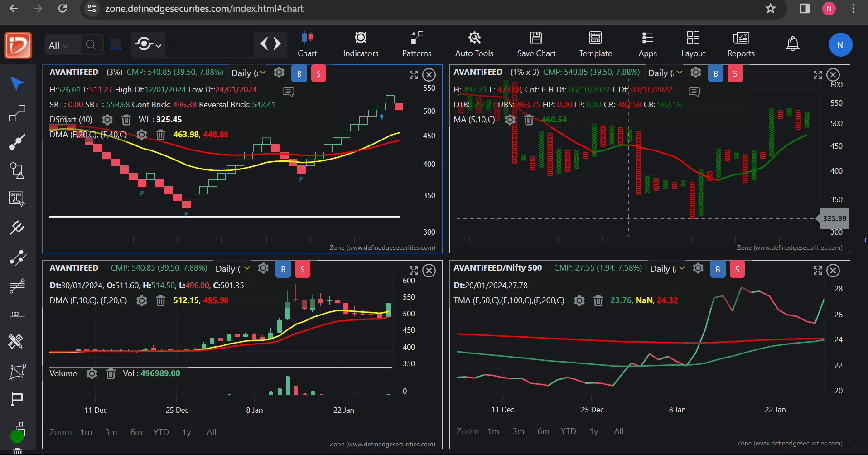Set ratio chart zoom to 3m

pyautogui.click(x=518, y=431)
